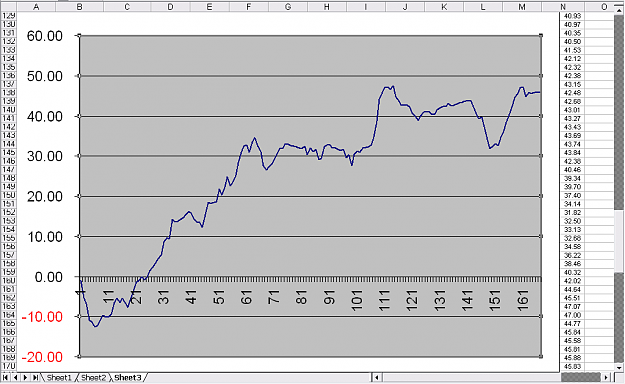The width and height of the screenshot is (625, 384).
Task: Click cell containing 47.00
Action: tap(572, 315)
